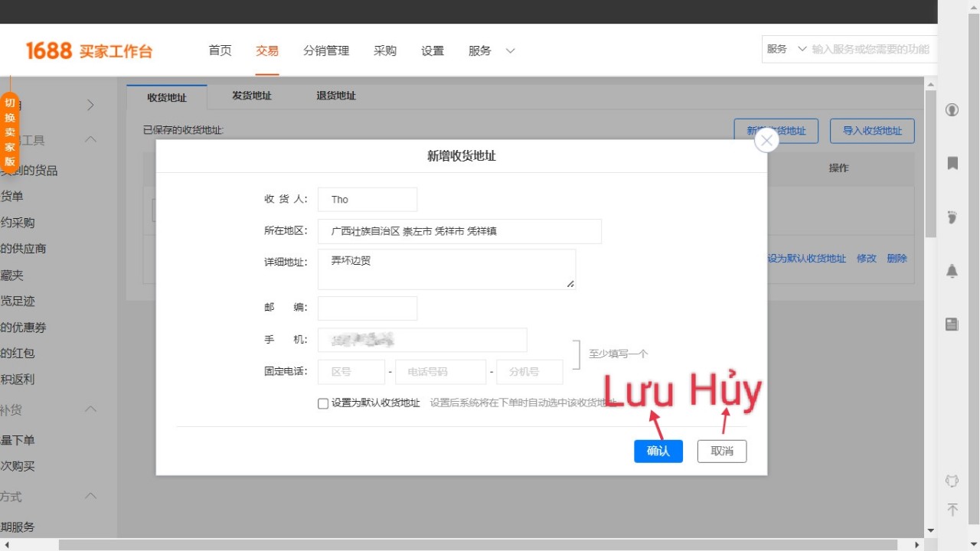Click the 新增收货地址 button behind dialog

776,131
